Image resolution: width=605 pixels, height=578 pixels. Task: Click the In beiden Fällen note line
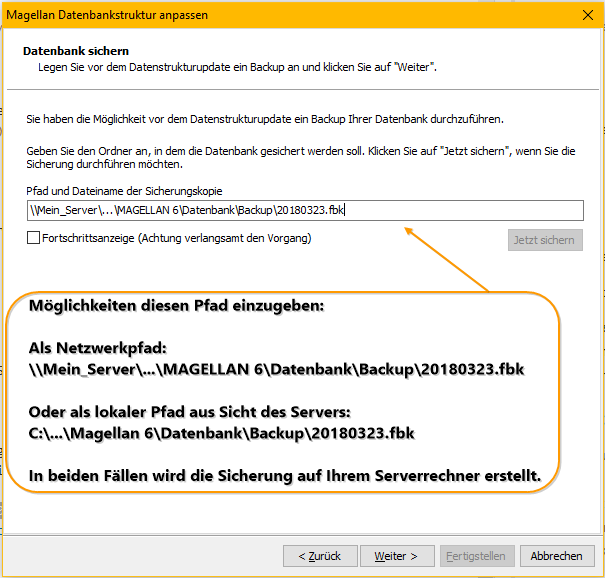coord(285,475)
